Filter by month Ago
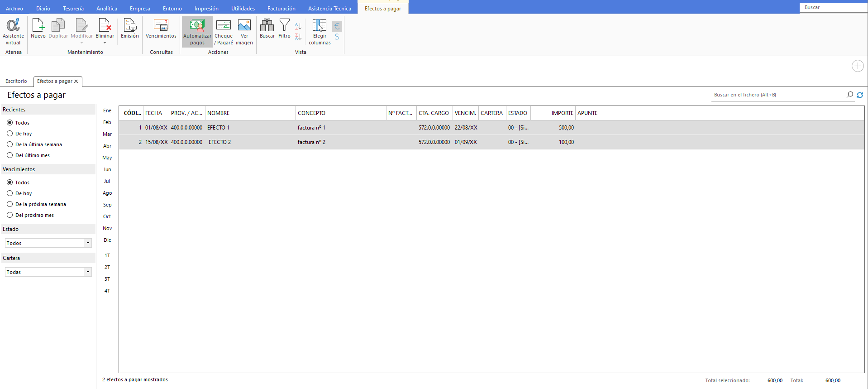The width and height of the screenshot is (868, 389). [107, 193]
